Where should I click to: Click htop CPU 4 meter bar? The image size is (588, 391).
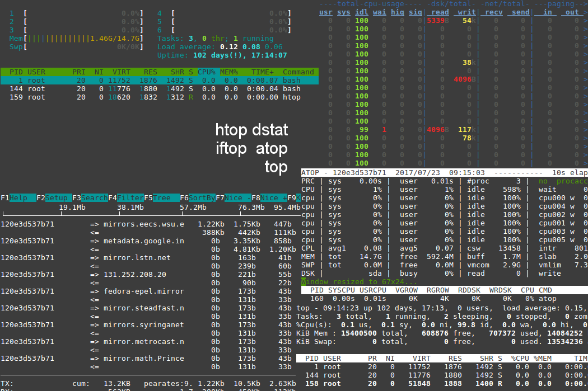pyautogui.click(x=224, y=13)
